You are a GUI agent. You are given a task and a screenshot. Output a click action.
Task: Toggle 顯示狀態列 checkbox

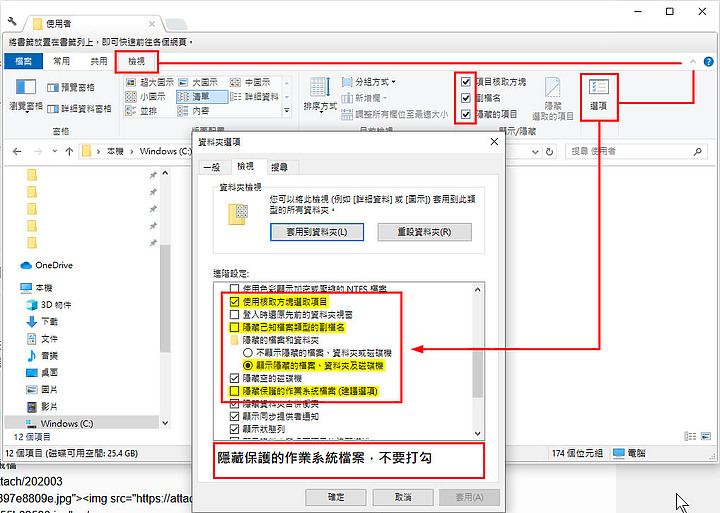pos(235,429)
